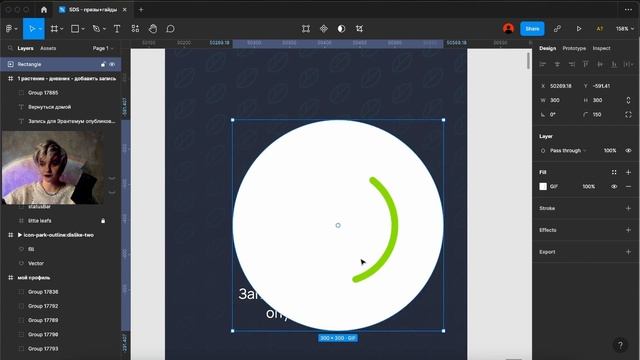The image size is (640, 360).
Task: Open the Page 1 dropdown
Action: (x=103, y=48)
